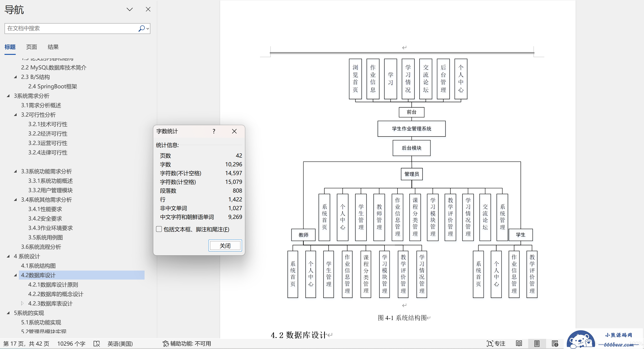Collapse 3系统需求分析 heading
644x349 pixels.
coord(8,96)
